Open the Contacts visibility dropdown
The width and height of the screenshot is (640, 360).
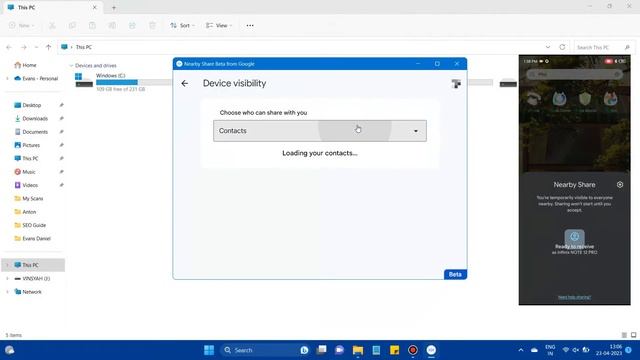pos(320,131)
